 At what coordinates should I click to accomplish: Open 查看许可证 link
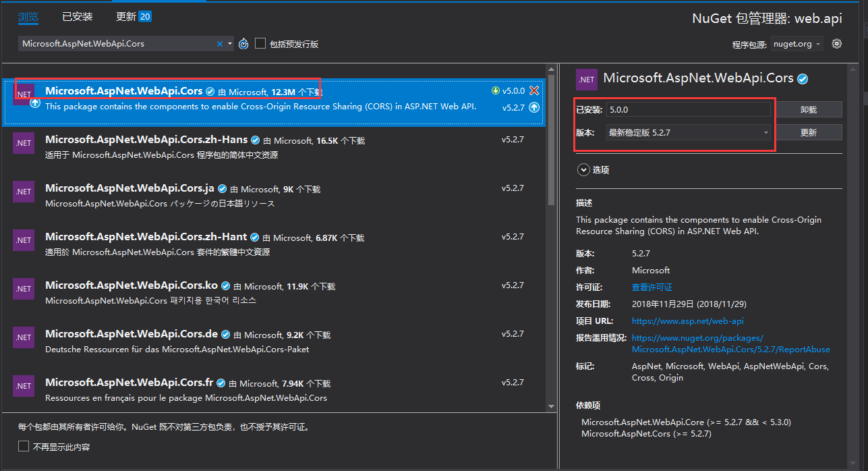652,287
